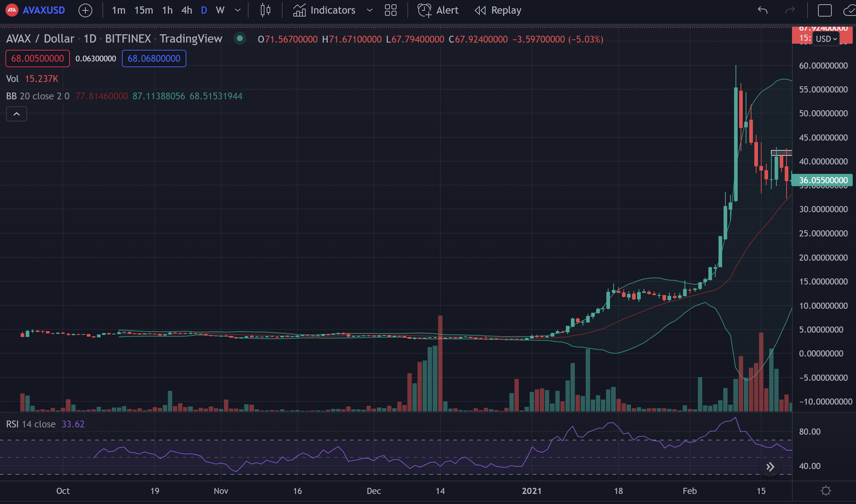Image resolution: width=856 pixels, height=504 pixels.
Task: Click the undo arrow
Action: 762,10
